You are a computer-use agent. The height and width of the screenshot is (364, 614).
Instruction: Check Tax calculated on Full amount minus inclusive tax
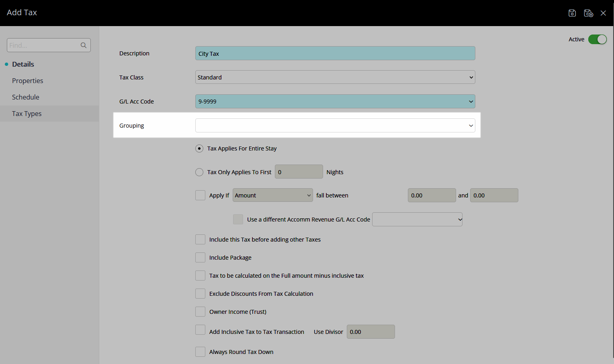pos(200,275)
